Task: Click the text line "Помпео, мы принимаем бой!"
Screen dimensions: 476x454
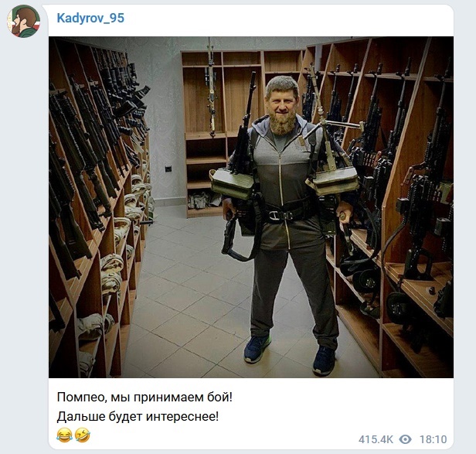Action: [x=144, y=398]
